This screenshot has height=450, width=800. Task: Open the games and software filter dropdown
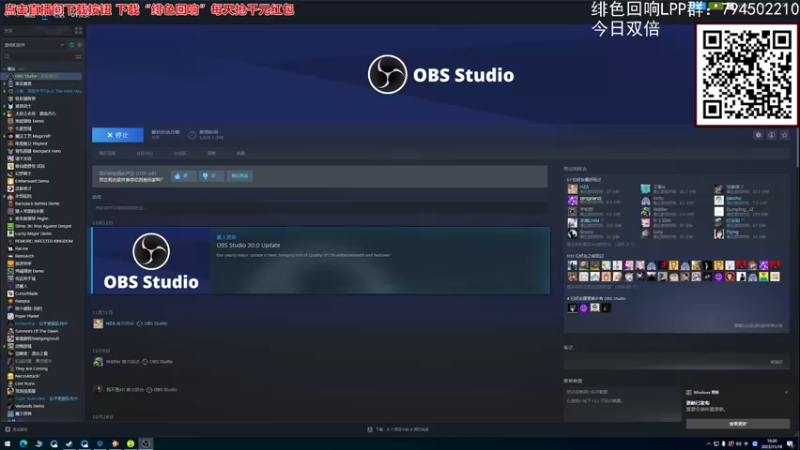pos(34,45)
